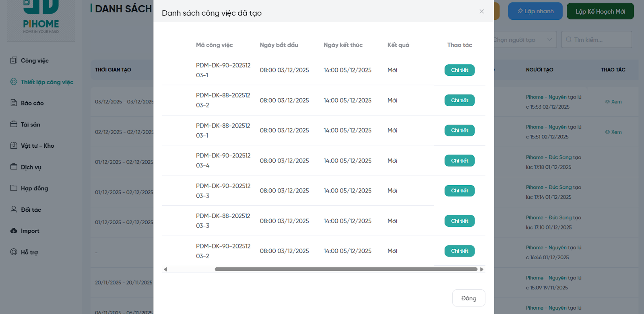644x314 pixels.
Task: Open the Hỗ trợ support icon
Action: coord(14,252)
